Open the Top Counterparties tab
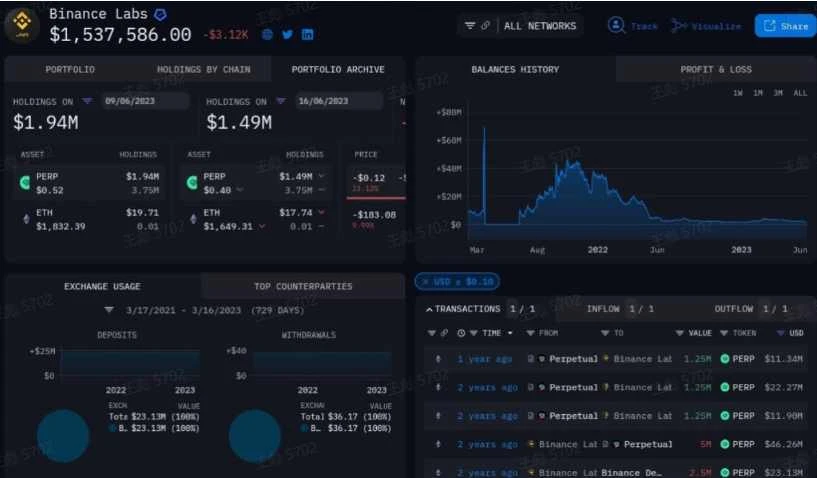Screen dimensions: 817x478 (x=303, y=286)
